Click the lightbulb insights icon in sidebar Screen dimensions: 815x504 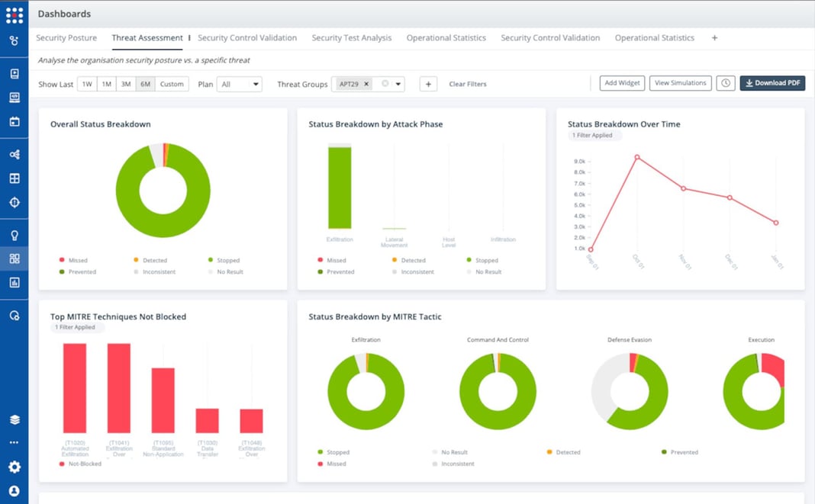click(x=14, y=233)
